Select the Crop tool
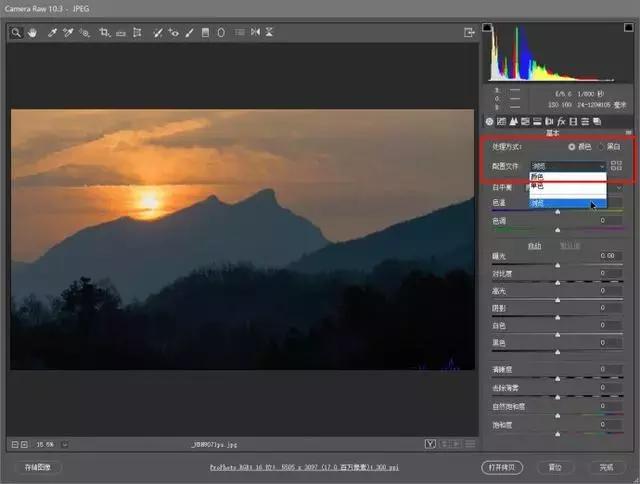Screen dimensions: 640x484 point(104,33)
